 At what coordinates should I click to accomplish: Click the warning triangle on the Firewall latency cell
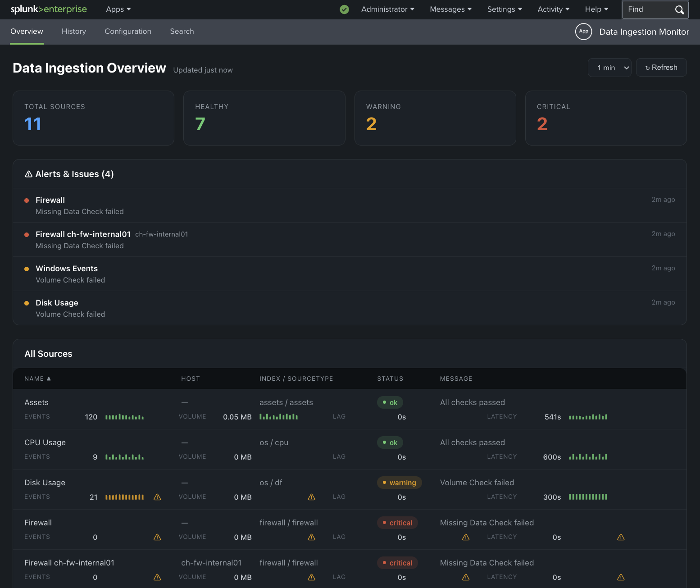click(x=620, y=537)
